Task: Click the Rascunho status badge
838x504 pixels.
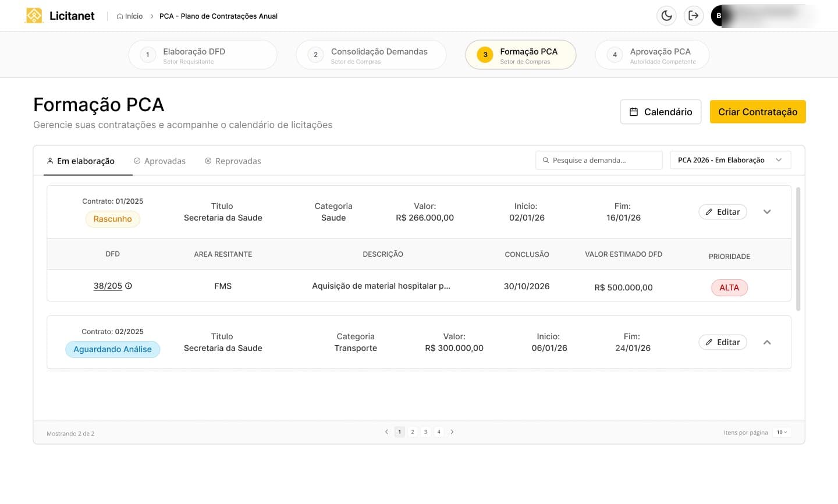Action: coord(113,219)
